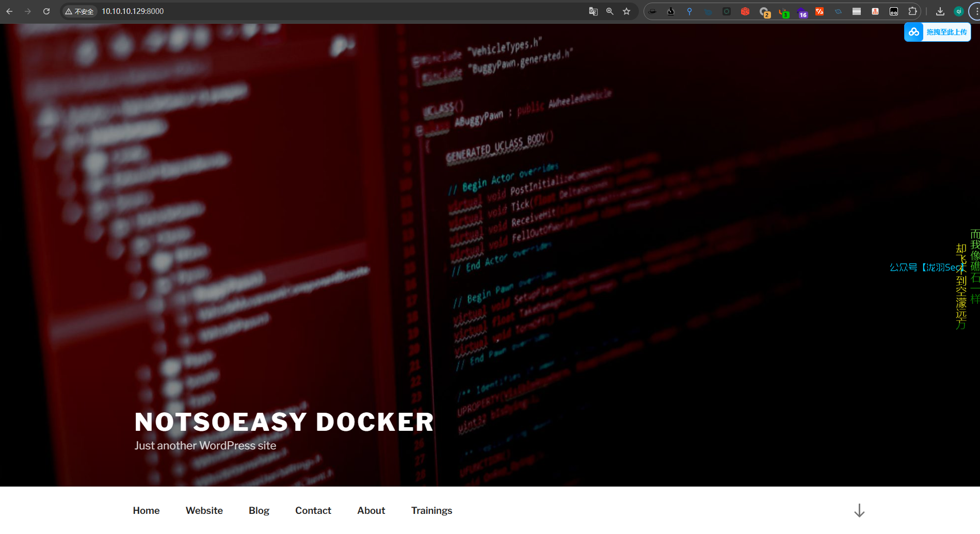Viewport: 980px width, 534px height.
Task: Click the scroll down arrow to content
Action: tap(859, 510)
